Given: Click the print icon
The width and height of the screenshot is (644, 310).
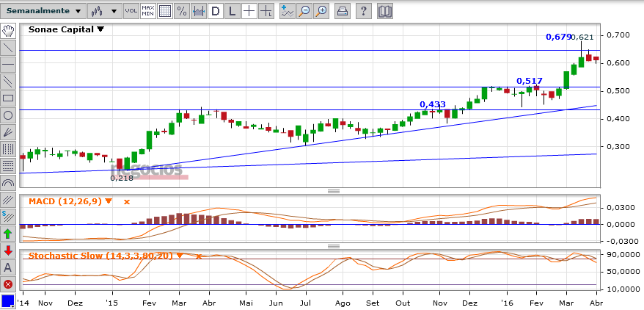Looking at the screenshot, I should 342,11.
